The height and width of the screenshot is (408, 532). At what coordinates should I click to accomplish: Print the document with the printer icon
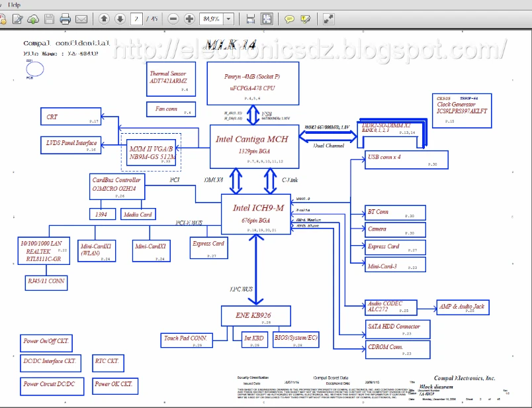pos(65,19)
